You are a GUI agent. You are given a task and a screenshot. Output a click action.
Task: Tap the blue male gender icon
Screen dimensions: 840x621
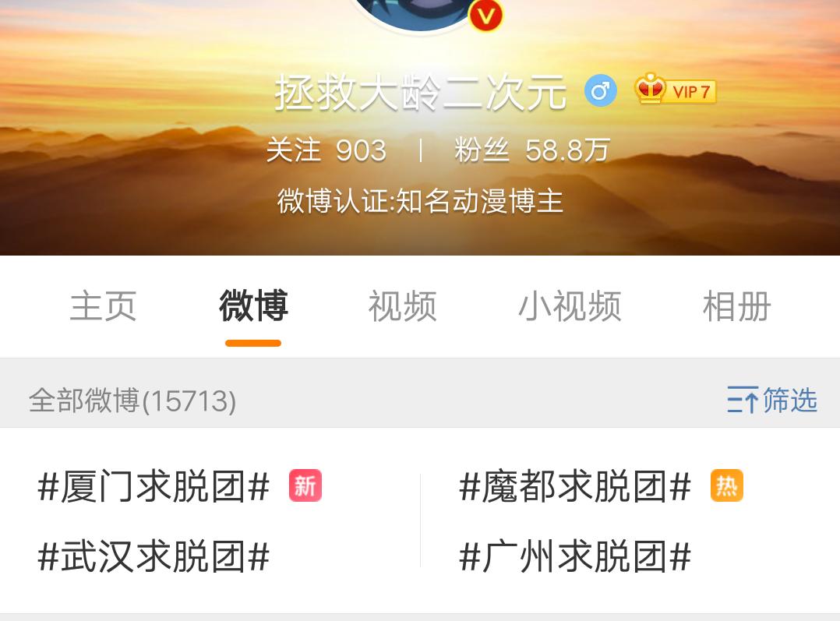click(600, 90)
